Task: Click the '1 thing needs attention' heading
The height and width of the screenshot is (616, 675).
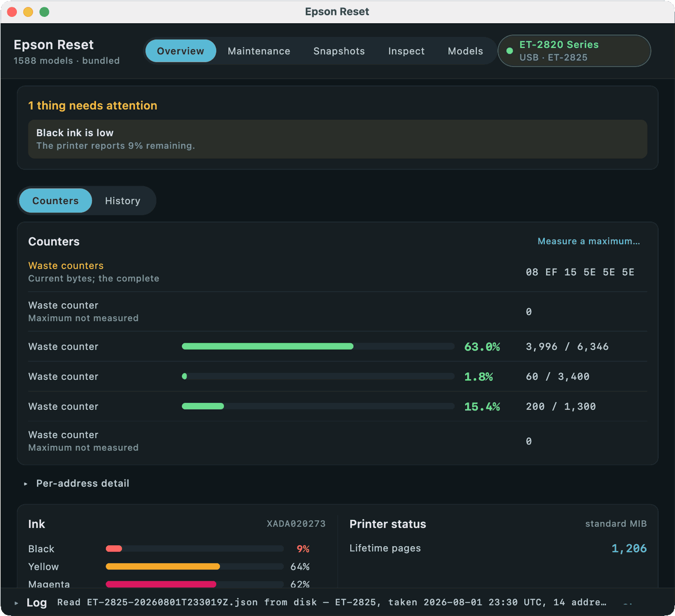Action: click(93, 105)
